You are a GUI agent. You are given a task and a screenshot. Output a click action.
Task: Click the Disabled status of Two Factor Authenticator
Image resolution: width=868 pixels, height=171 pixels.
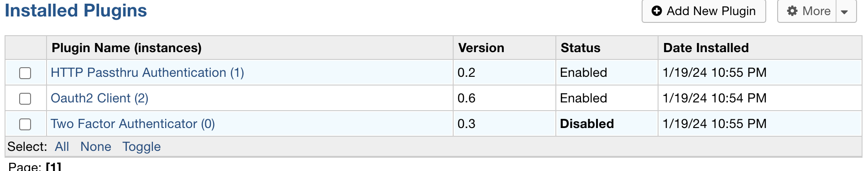tap(587, 124)
